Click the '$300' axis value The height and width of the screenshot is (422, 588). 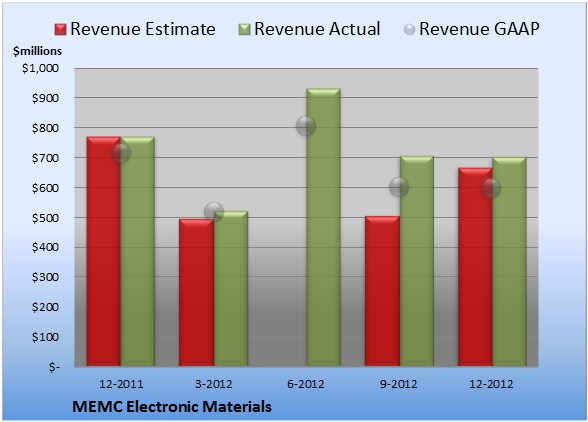[45, 277]
